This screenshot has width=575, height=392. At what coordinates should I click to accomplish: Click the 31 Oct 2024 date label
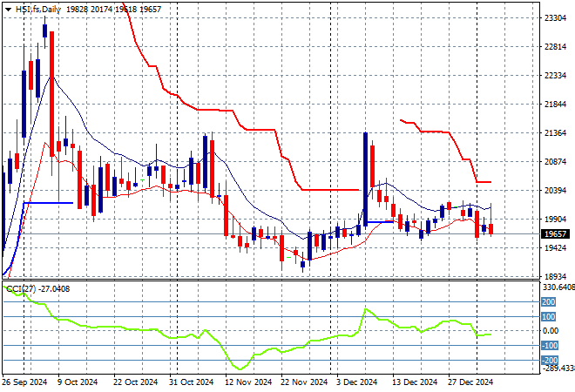point(190,382)
